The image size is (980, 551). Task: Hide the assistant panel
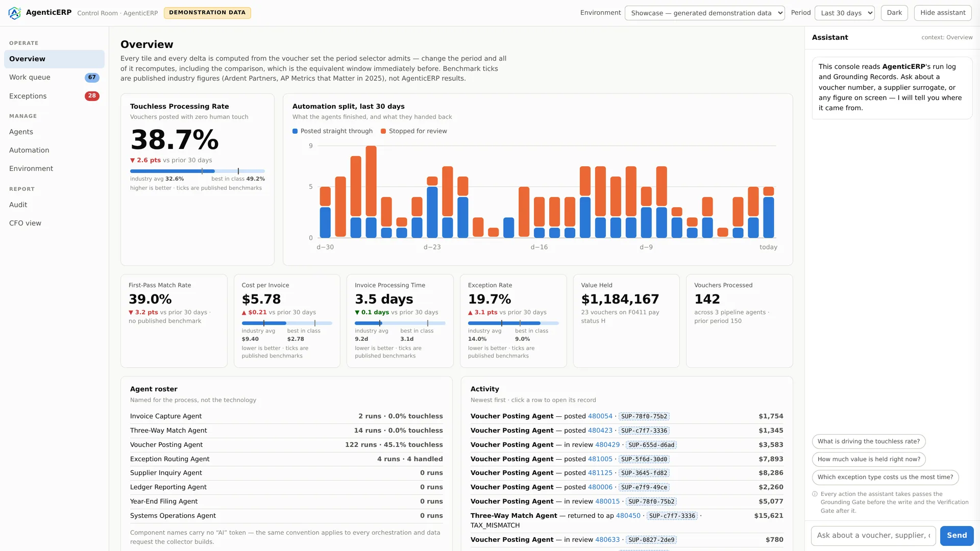pyautogui.click(x=943, y=13)
